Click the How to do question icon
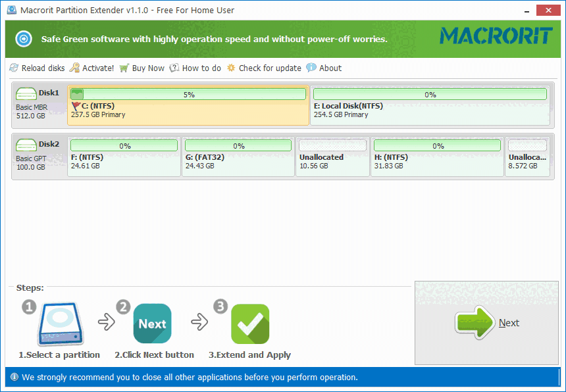566x392 pixels. 174,68
